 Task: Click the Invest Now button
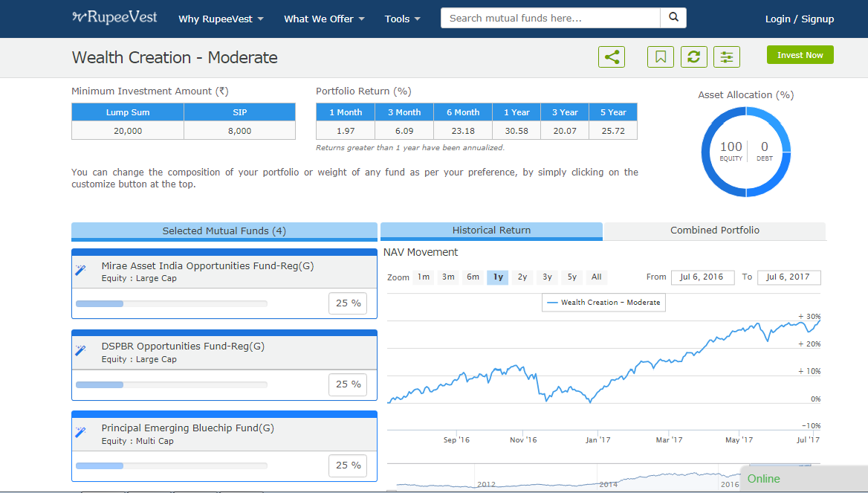tap(800, 55)
